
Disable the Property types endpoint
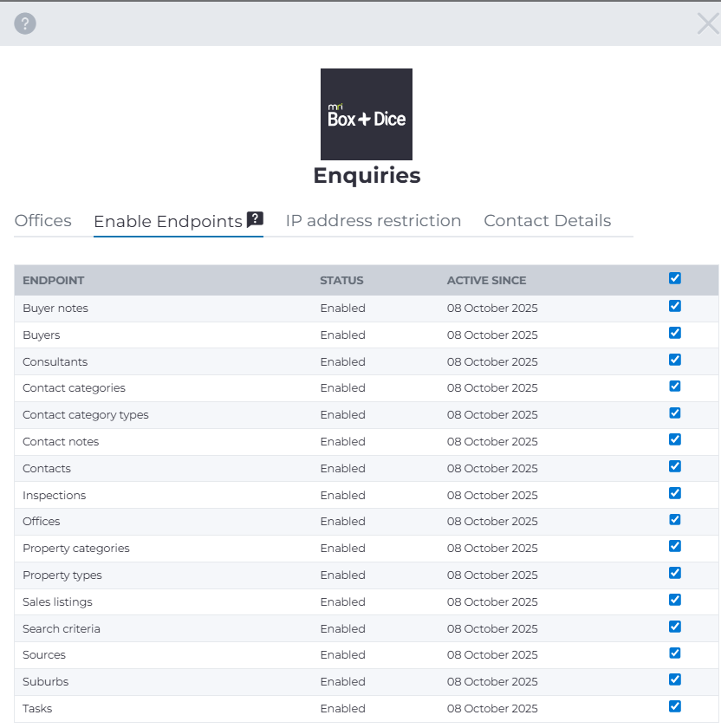pyautogui.click(x=675, y=573)
